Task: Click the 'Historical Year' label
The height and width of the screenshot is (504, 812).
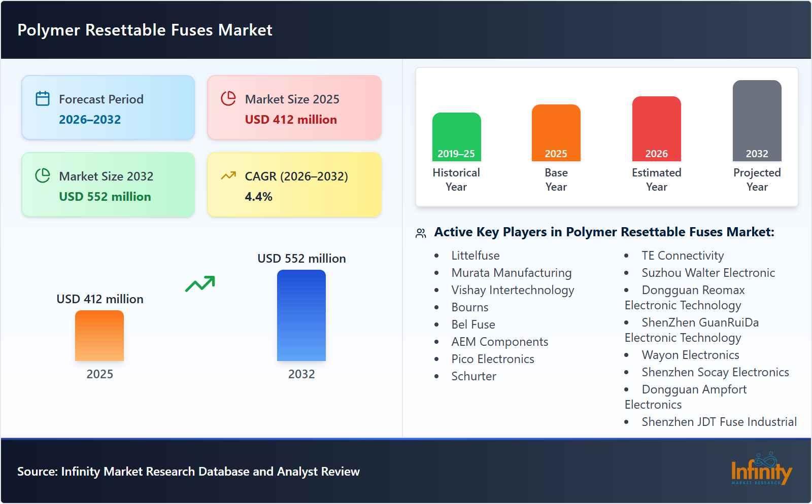Action: click(x=456, y=179)
